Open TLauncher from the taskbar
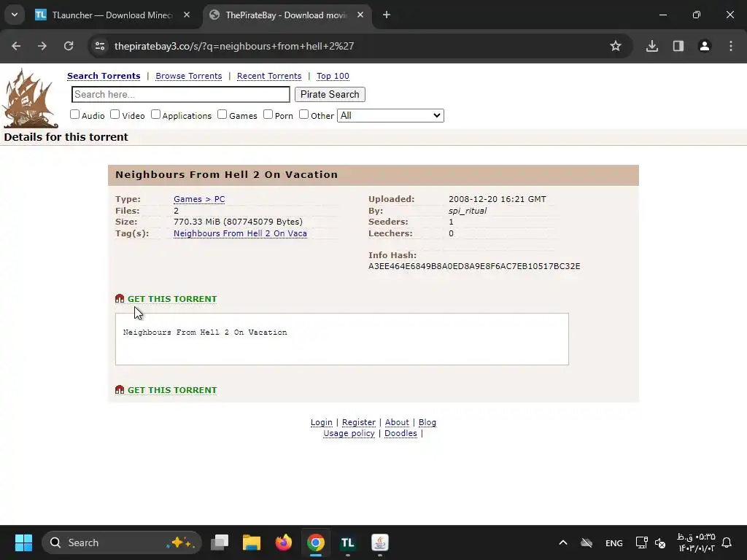 coord(348,542)
